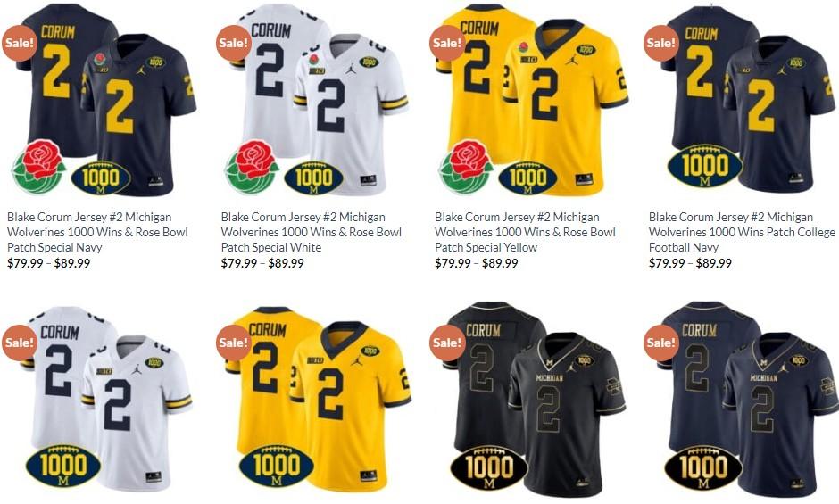Click Sale badge on second-row yellow jersey
Screen dimensions: 839x504
(x=234, y=342)
